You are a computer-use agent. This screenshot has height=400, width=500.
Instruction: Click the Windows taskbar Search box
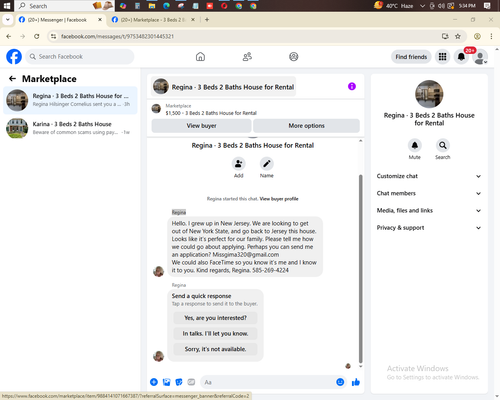65,6
